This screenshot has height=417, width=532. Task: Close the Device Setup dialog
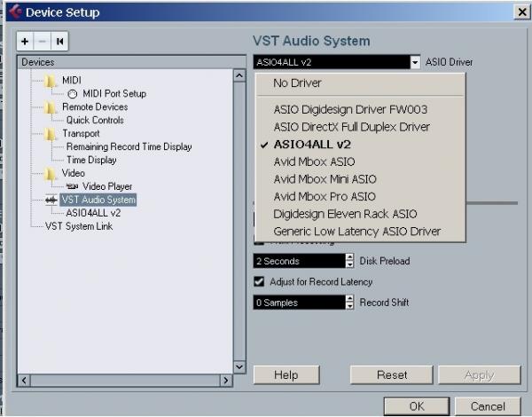pyautogui.click(x=522, y=12)
